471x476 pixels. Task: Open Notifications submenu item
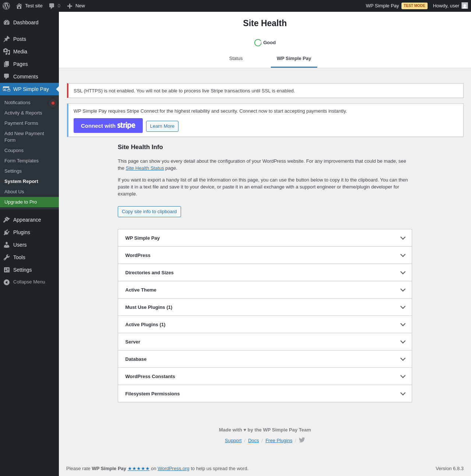(x=29, y=103)
